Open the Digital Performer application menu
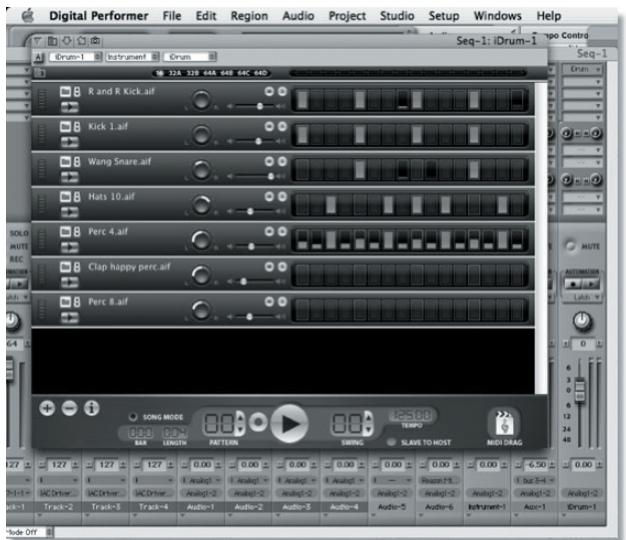 (x=99, y=16)
